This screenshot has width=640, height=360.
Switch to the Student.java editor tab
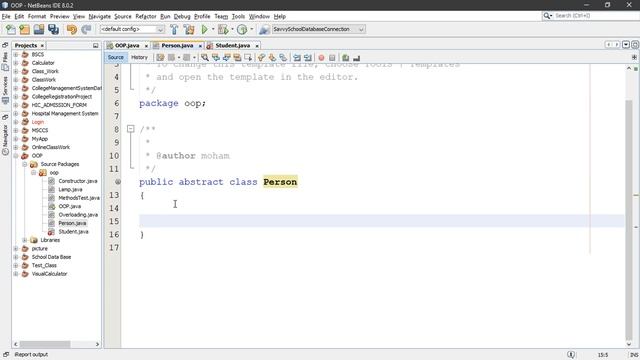pos(233,46)
